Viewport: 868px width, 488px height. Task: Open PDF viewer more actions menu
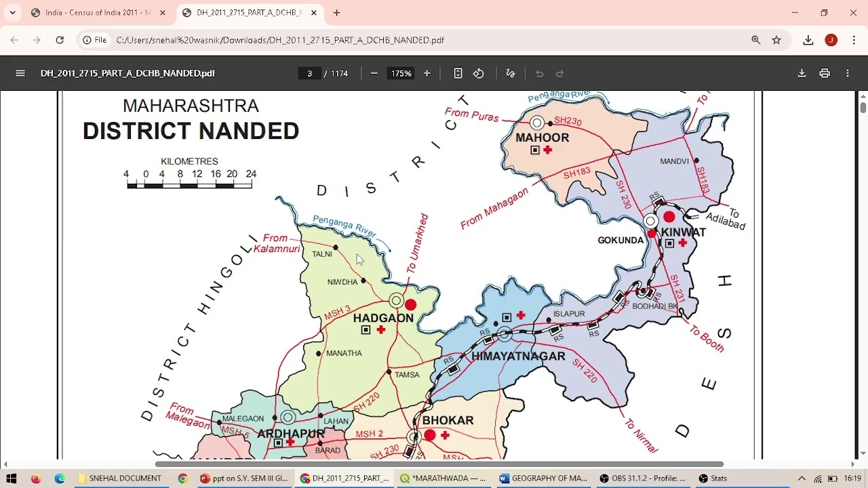(x=848, y=73)
